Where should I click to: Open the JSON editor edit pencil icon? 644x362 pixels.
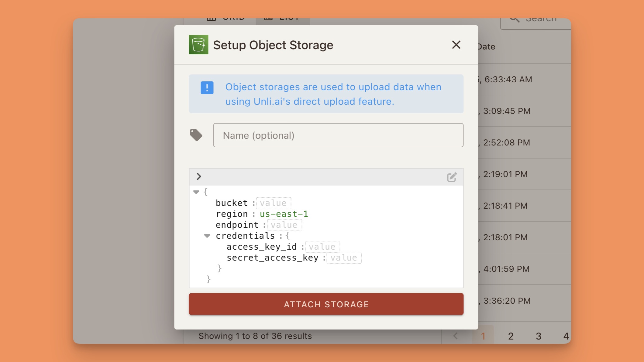click(452, 176)
